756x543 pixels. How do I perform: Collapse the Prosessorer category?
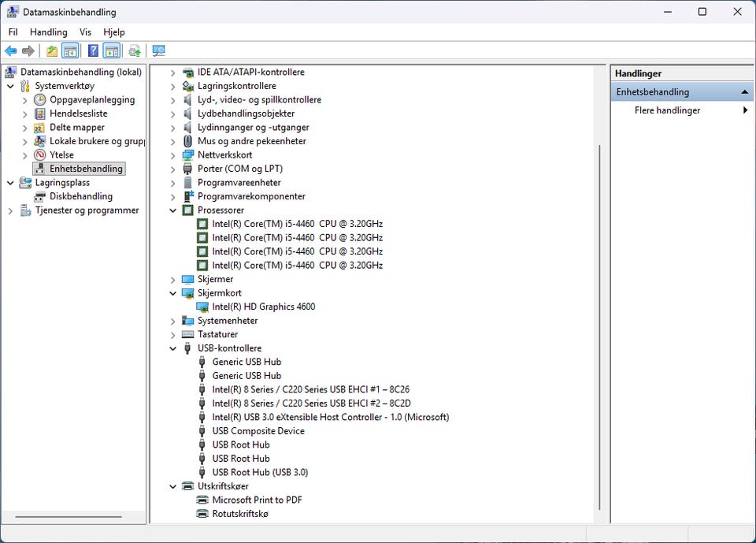(172, 210)
